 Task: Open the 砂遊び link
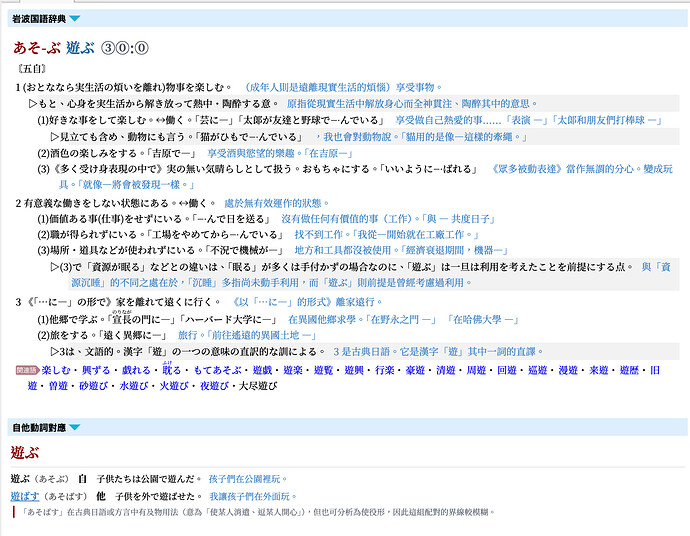[x=93, y=386]
